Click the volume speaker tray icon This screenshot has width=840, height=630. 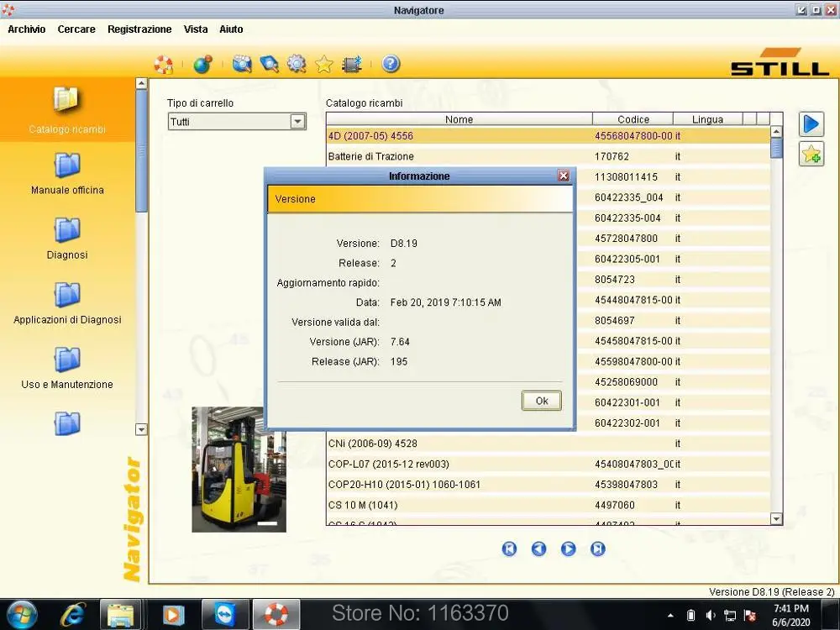711,616
